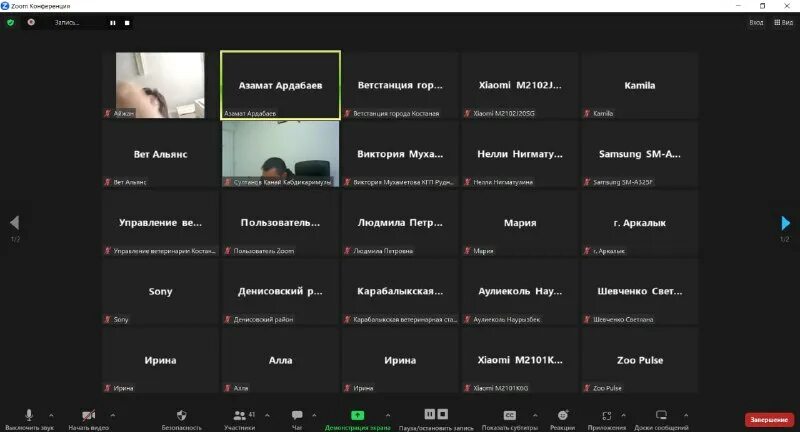The height and width of the screenshot is (432, 800).
Task: Select the Kamila participant tile
Action: pos(640,85)
